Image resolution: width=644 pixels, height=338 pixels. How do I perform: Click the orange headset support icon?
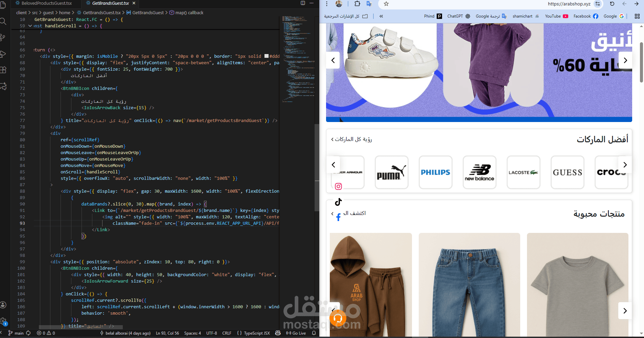[x=338, y=318]
